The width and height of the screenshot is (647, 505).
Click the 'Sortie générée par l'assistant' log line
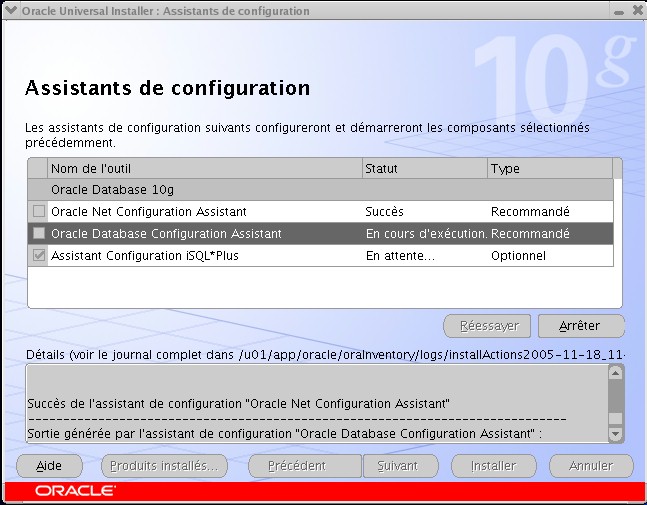coord(285,434)
